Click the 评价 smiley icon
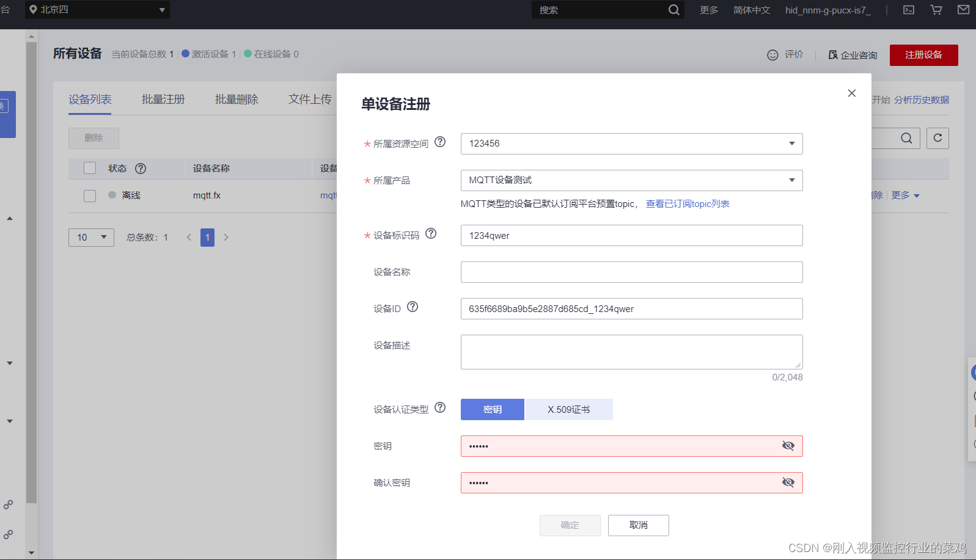This screenshot has height=560, width=976. 772,55
